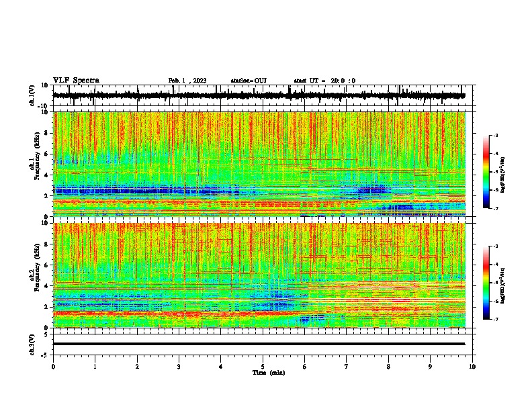Click the 'station=OUJ' label
This screenshot has height=411, width=532.
coord(249,81)
